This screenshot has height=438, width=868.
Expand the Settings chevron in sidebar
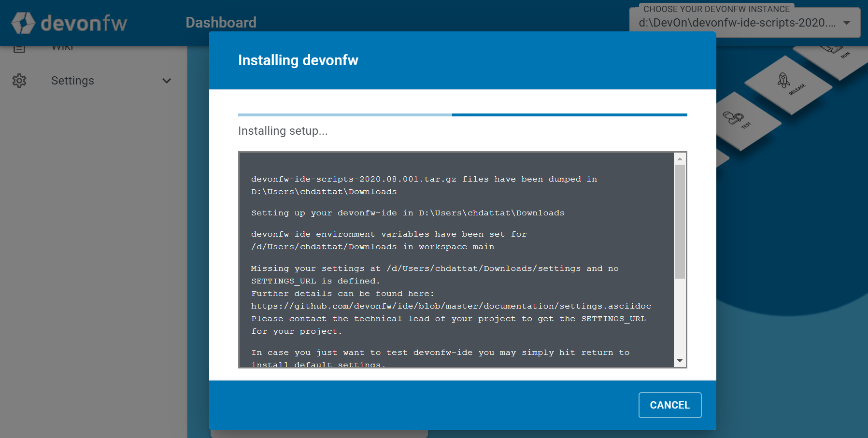pyautogui.click(x=167, y=81)
